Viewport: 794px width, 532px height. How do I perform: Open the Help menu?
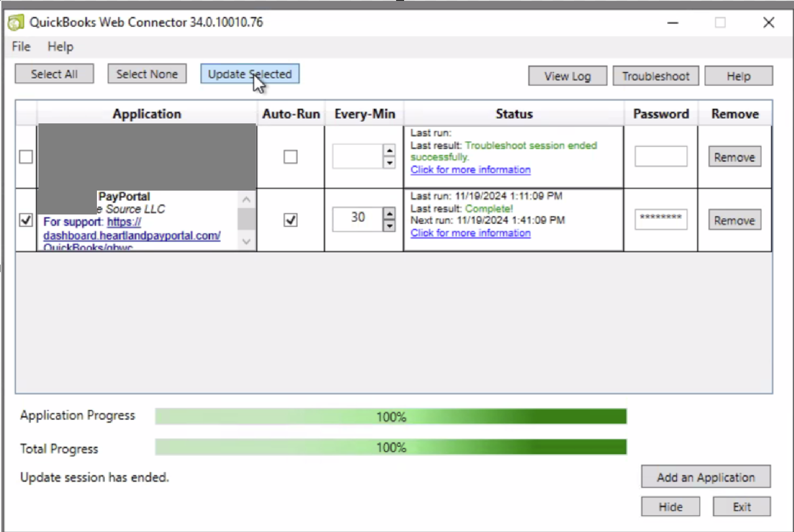60,46
